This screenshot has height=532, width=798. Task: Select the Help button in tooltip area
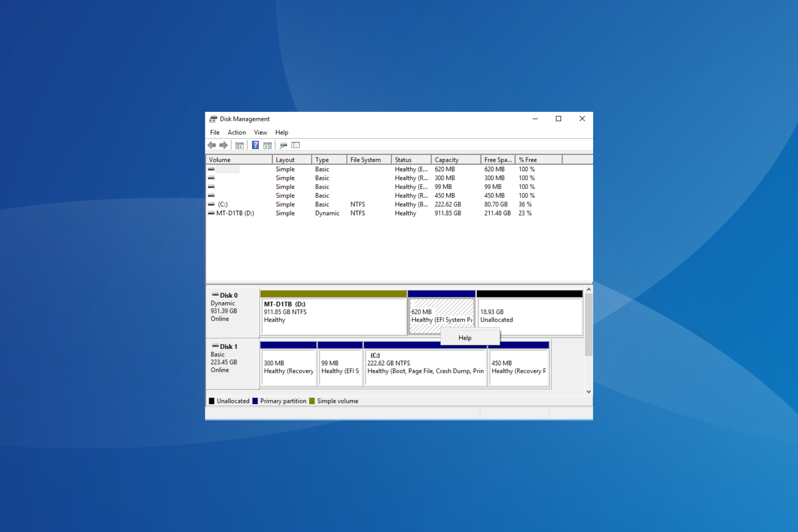tap(465, 338)
